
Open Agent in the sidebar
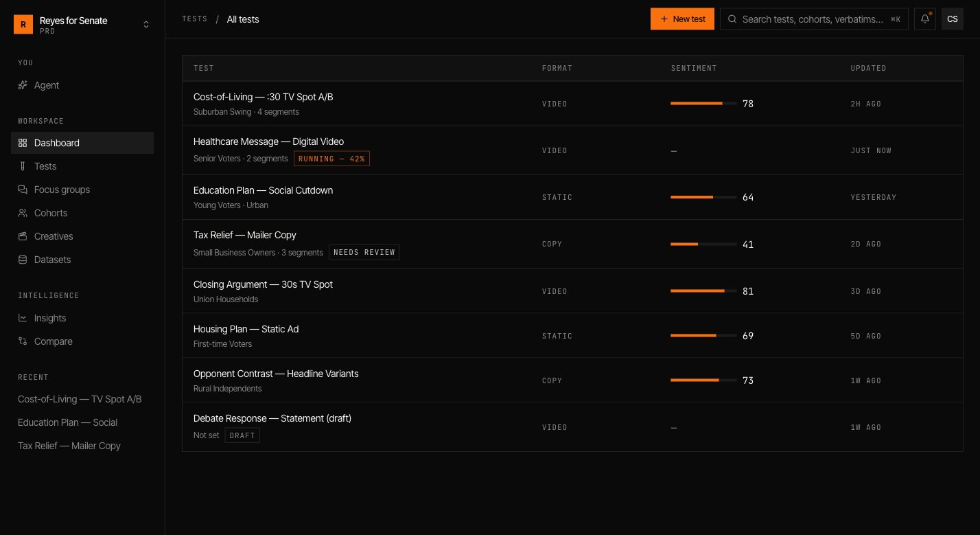tap(82, 85)
